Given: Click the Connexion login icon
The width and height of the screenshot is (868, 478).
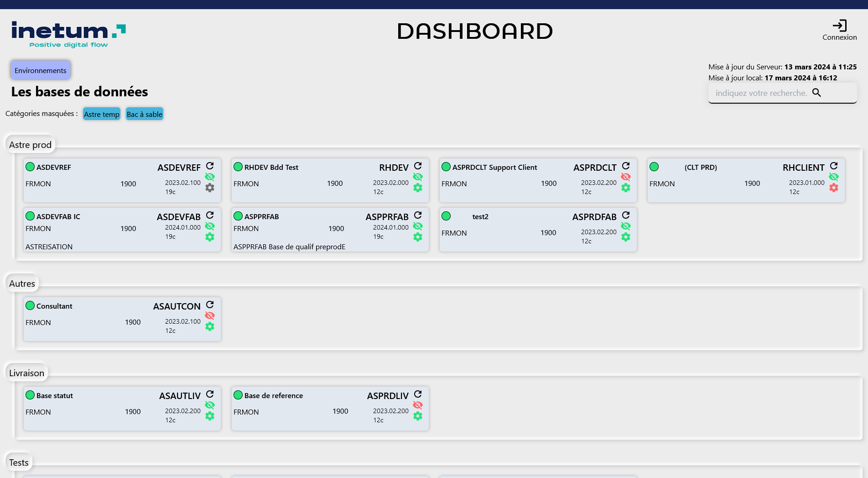Looking at the screenshot, I should [840, 25].
